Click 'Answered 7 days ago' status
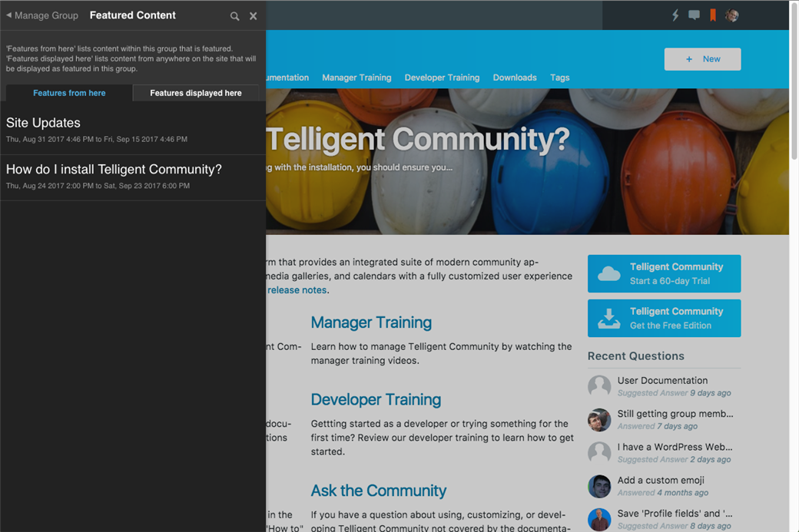This screenshot has height=532, width=799. tap(658, 426)
